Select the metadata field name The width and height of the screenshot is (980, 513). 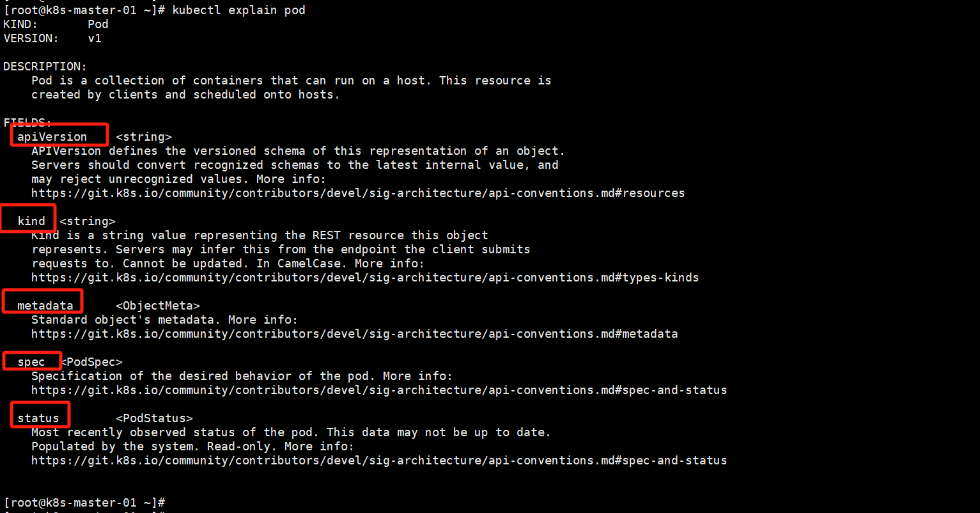[x=45, y=306]
